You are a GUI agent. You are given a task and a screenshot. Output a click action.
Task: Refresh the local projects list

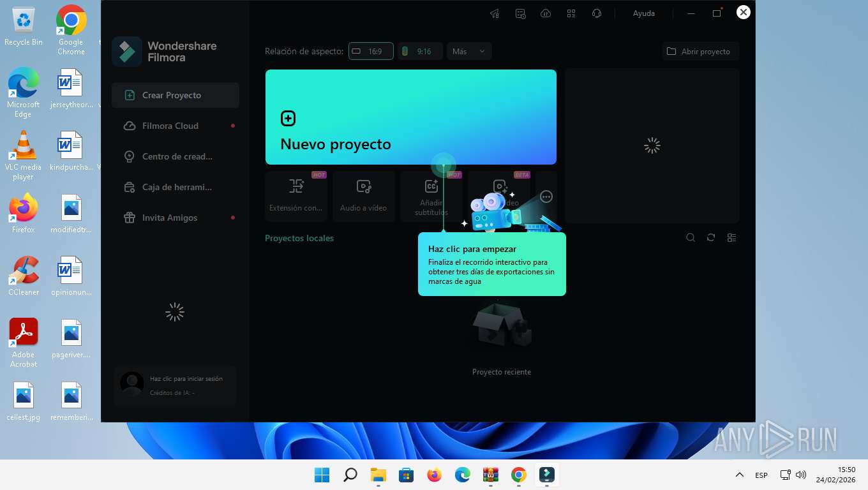click(711, 237)
